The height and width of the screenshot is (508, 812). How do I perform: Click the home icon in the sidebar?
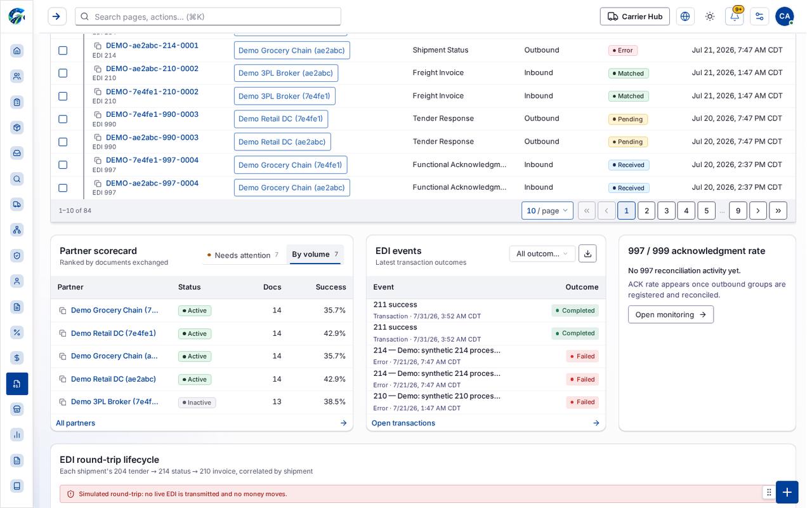tap(17, 51)
